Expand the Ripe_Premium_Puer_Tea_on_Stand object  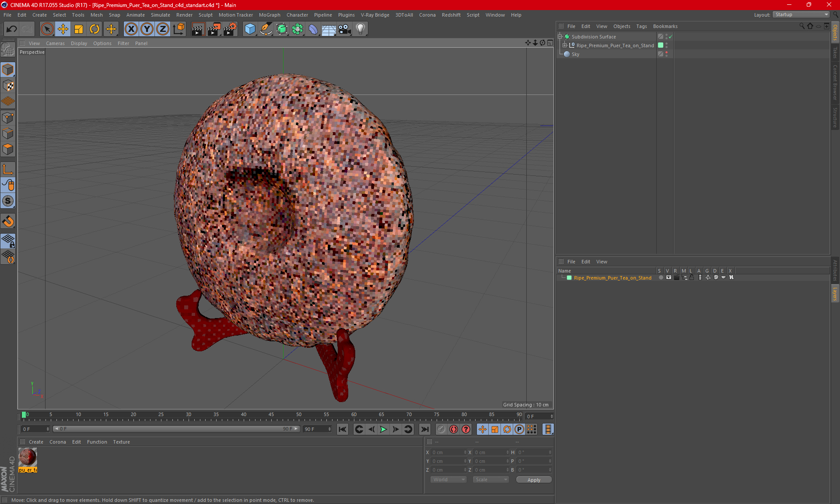[565, 45]
